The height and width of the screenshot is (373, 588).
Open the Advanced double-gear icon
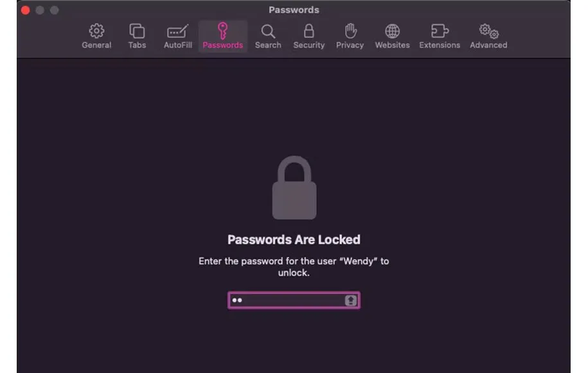tap(488, 31)
